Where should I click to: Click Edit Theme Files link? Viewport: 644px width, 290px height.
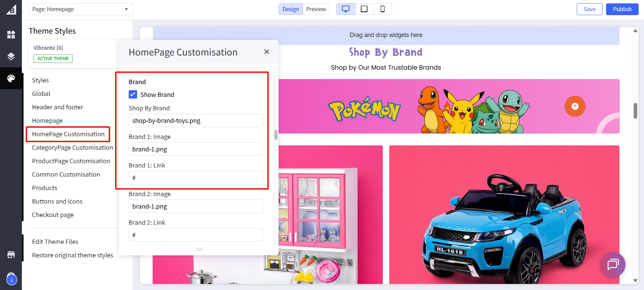(55, 242)
